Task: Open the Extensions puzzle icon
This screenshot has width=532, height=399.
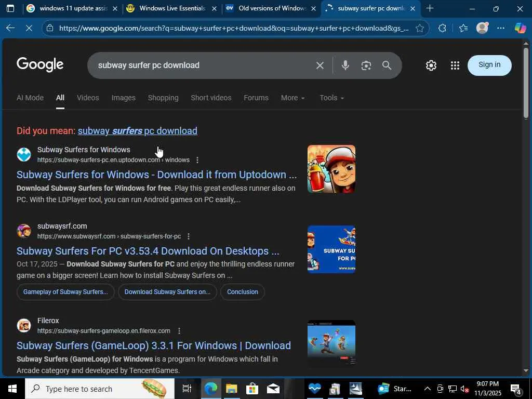Action: coord(442,28)
